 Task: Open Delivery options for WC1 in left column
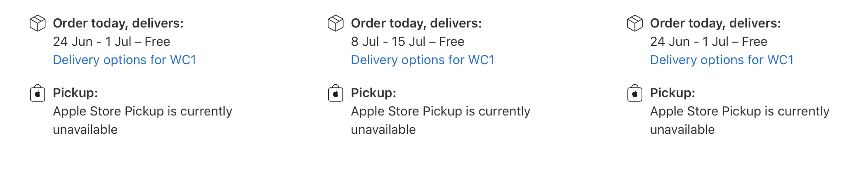[125, 60]
